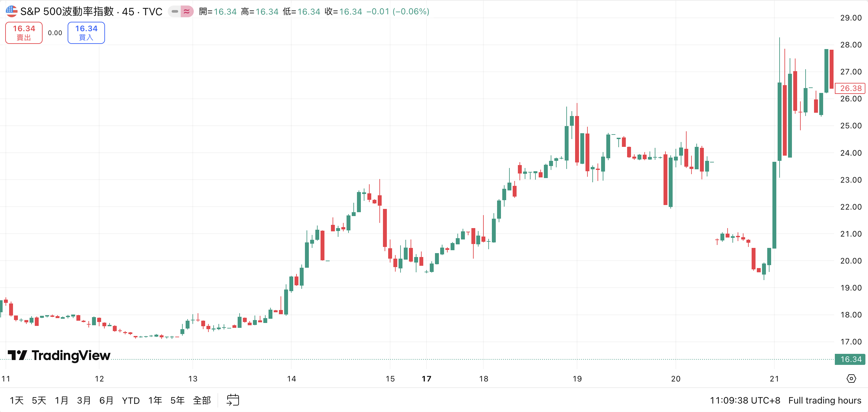Open the go-to-date calendar icon
The height and width of the screenshot is (412, 868).
(x=232, y=400)
